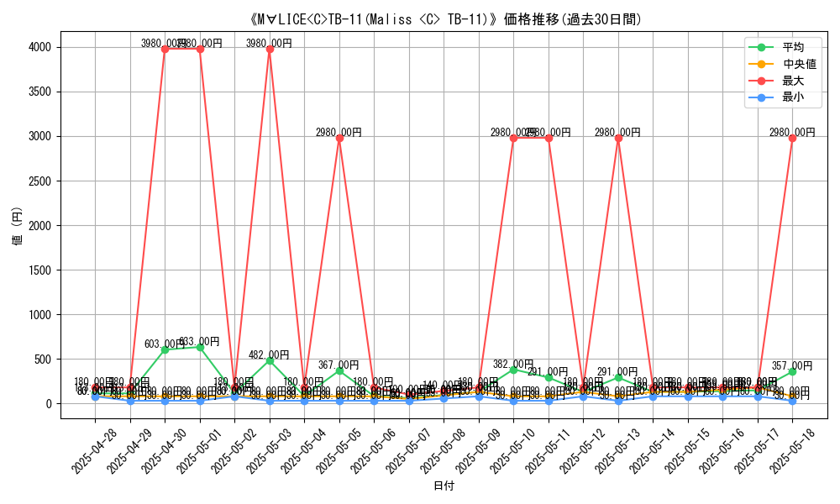Click the green average point at 2025-05-11
This screenshot has width=840, height=504.
click(549, 378)
